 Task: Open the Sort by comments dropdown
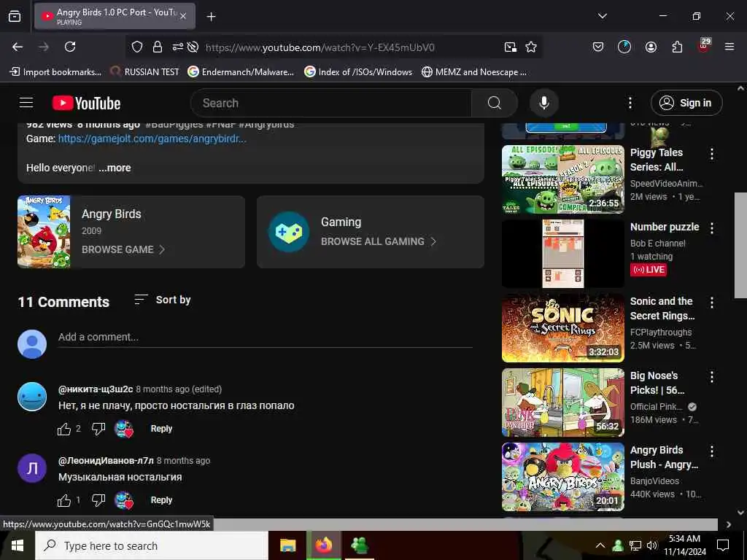coord(163,300)
